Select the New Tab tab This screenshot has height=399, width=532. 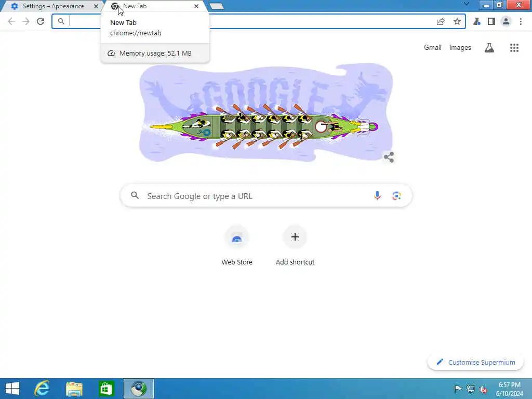click(154, 6)
